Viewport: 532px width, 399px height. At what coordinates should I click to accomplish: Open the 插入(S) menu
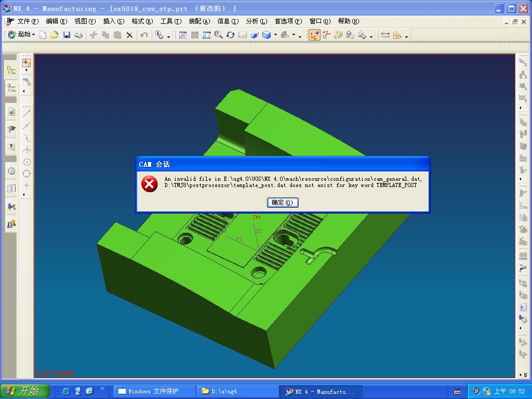pyautogui.click(x=114, y=21)
